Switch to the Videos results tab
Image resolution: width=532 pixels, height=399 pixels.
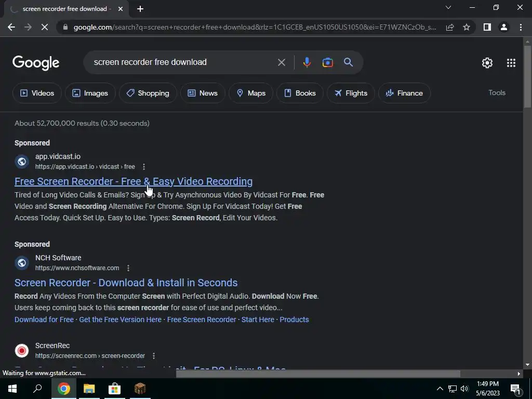coord(37,93)
